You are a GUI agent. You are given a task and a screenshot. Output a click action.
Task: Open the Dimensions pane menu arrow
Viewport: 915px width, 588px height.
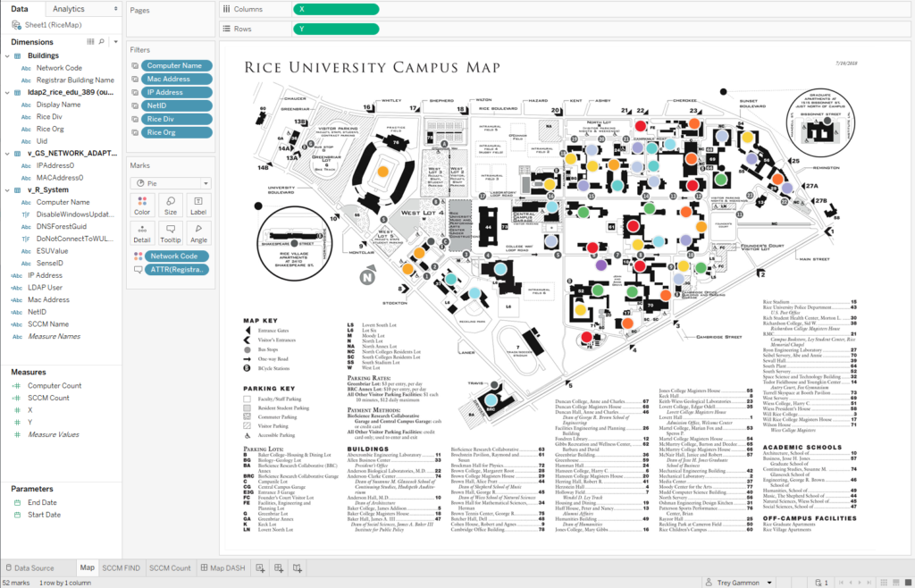pos(115,42)
